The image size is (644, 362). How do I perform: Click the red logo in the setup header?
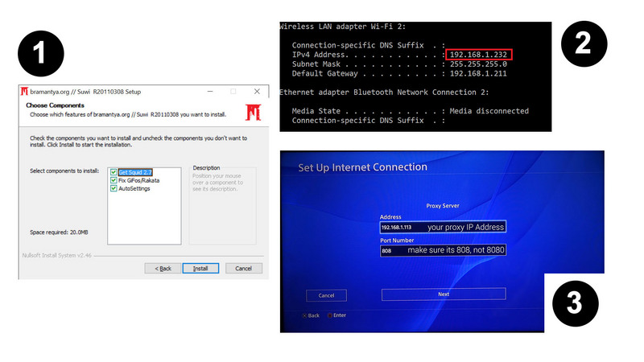(x=253, y=112)
